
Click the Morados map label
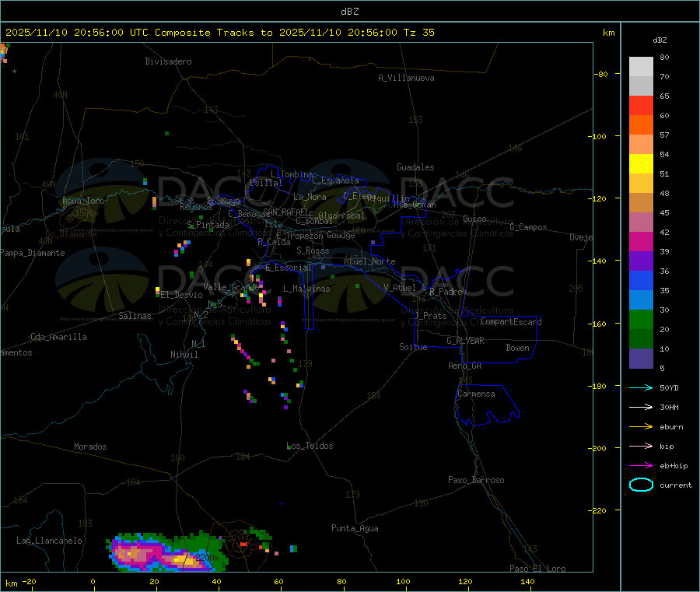pyautogui.click(x=90, y=447)
